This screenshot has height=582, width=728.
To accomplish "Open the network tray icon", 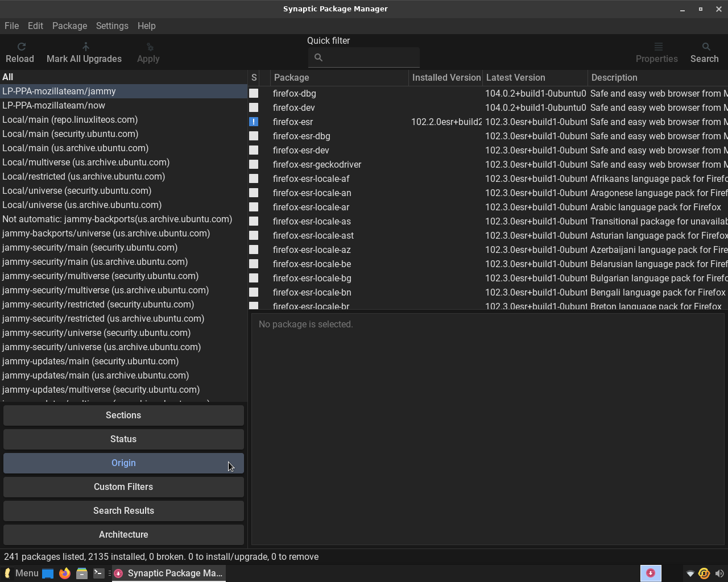I will point(690,573).
